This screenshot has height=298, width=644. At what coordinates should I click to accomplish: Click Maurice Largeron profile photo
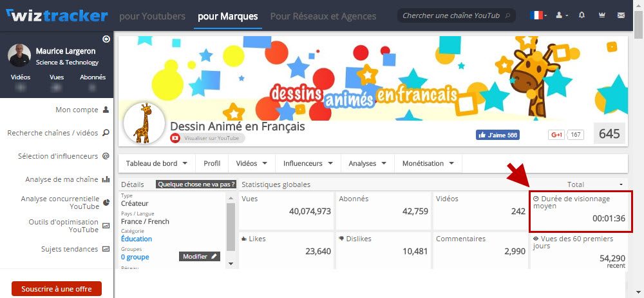tap(19, 55)
